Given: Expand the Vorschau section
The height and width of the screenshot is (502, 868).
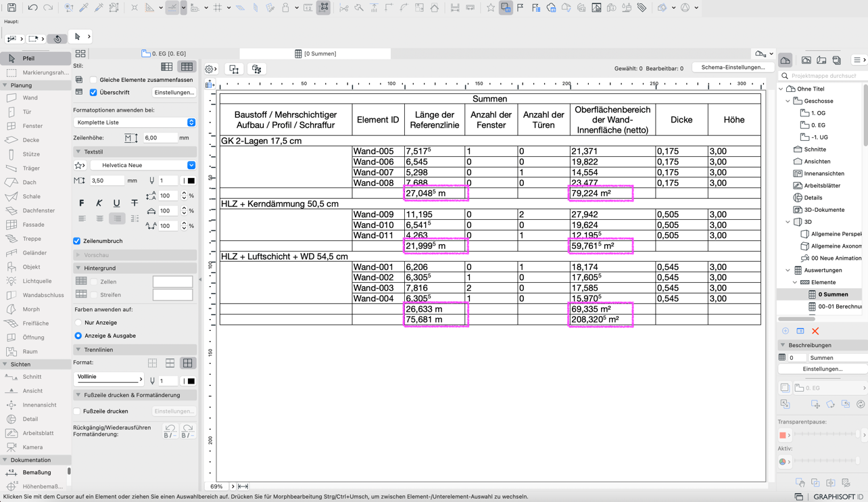Looking at the screenshot, I should [x=78, y=255].
